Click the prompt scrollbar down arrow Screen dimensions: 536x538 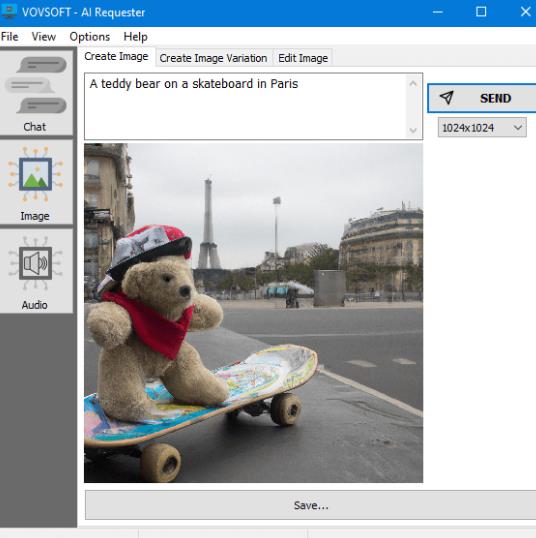[x=413, y=130]
